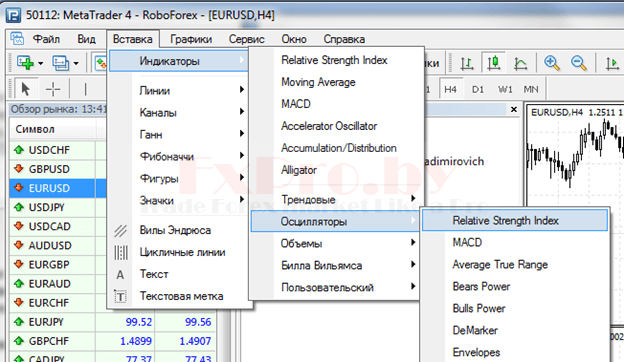The width and height of the screenshot is (624, 362).
Task: Open the profiles icon in toolbar
Action: click(x=60, y=63)
